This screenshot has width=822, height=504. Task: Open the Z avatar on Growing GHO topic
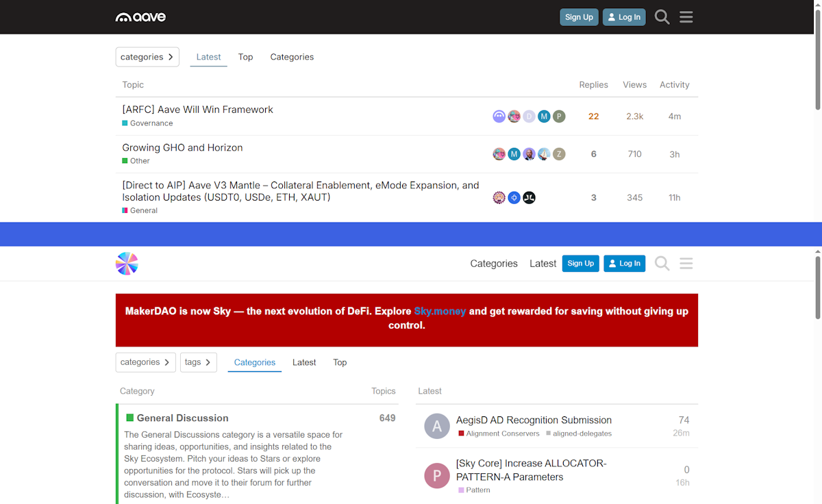coord(559,154)
